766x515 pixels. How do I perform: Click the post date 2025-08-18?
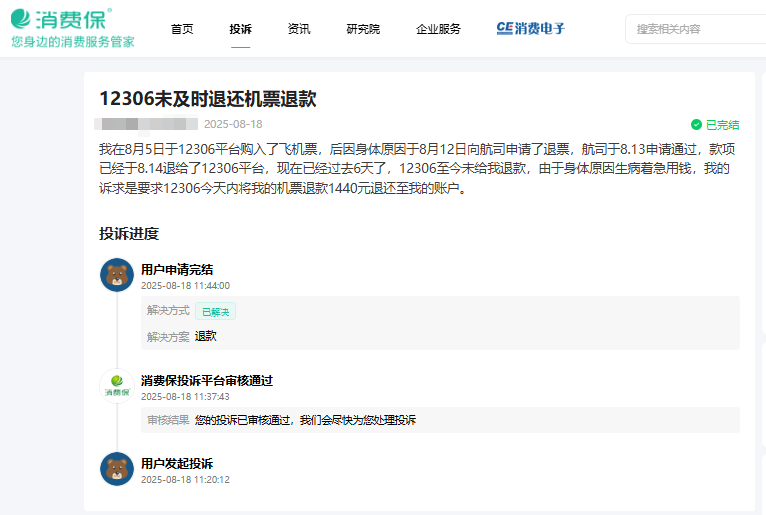point(233,124)
